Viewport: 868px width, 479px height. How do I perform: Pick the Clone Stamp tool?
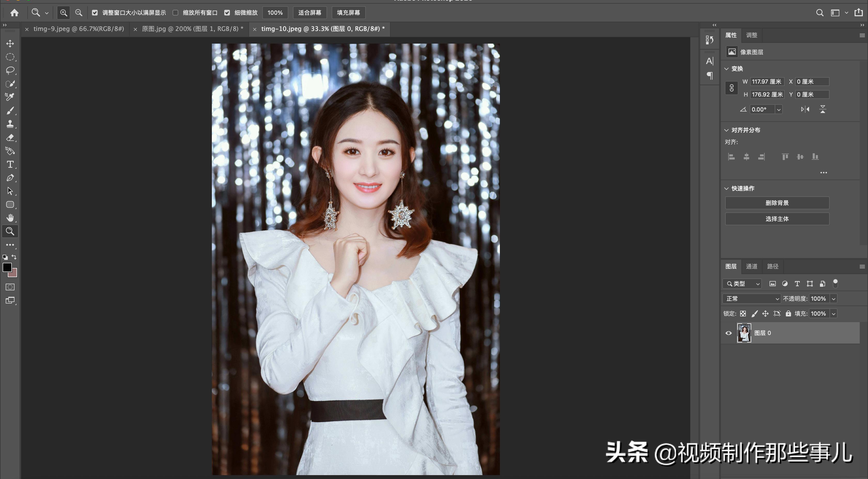tap(10, 124)
